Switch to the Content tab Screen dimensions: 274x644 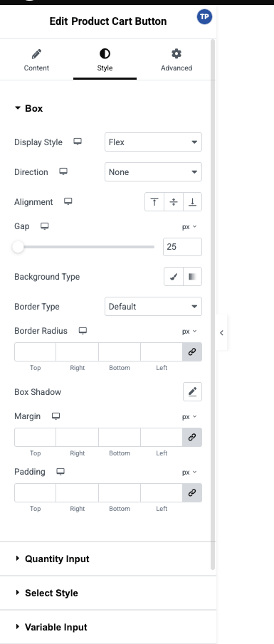pyautogui.click(x=36, y=60)
